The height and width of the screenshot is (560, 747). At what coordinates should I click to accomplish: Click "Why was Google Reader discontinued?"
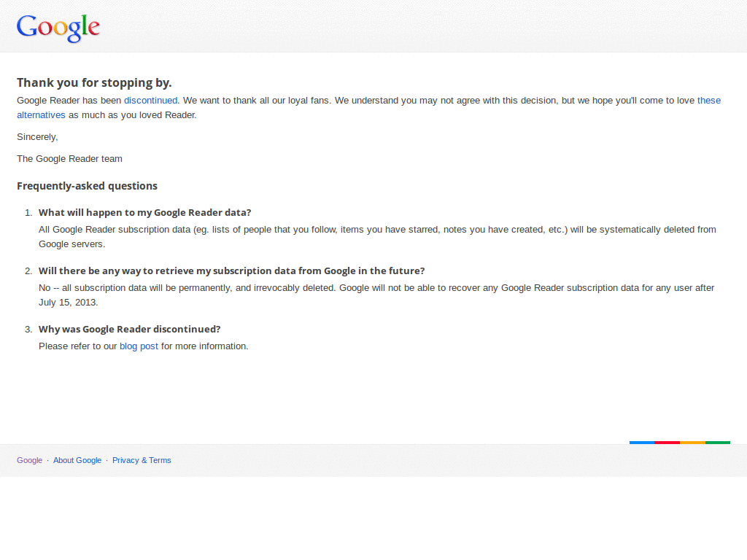tap(130, 330)
